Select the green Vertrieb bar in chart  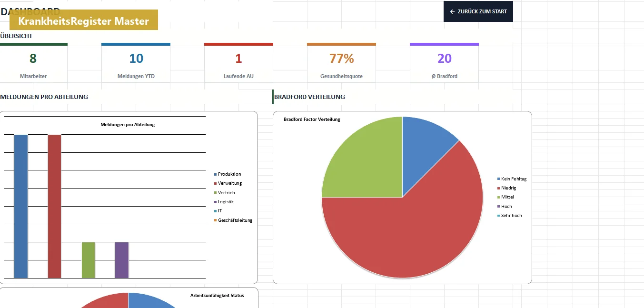pos(88,260)
